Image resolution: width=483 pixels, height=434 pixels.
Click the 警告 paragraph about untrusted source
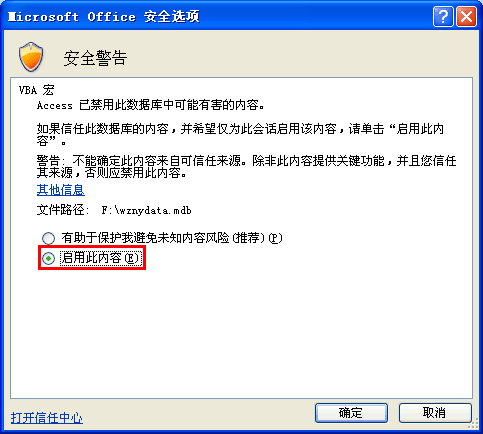pos(246,167)
